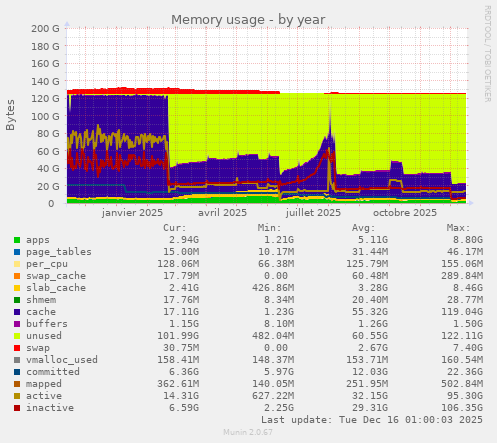Click the apps legend label
Image resolution: width=497 pixels, height=443 pixels.
pyautogui.click(x=38, y=240)
